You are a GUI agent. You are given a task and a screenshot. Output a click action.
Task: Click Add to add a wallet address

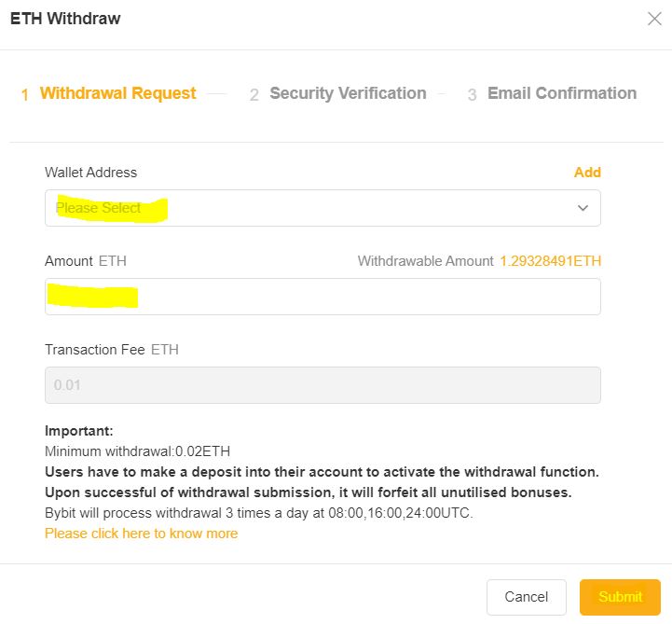click(x=587, y=173)
